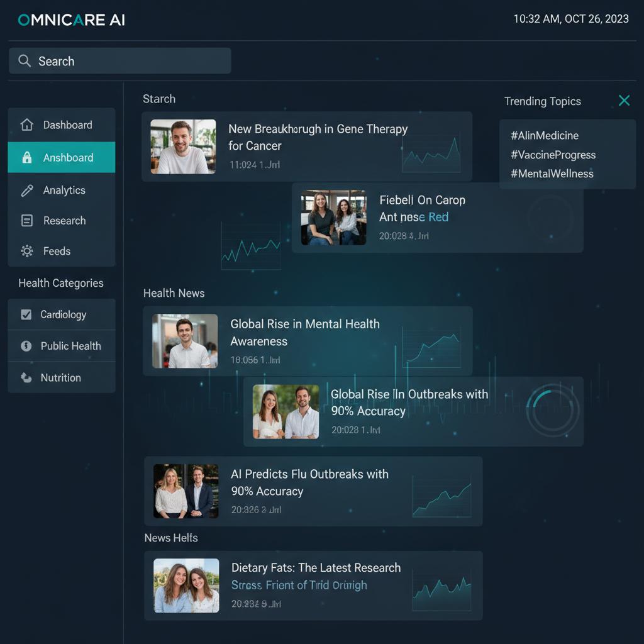Click the #MentalWellness hashtag

(552, 174)
